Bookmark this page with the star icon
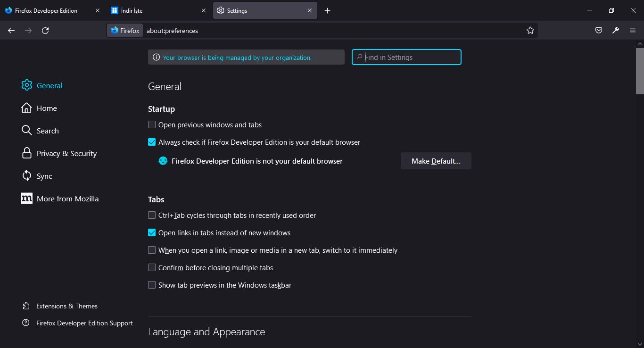The width and height of the screenshot is (644, 348). pyautogui.click(x=530, y=31)
